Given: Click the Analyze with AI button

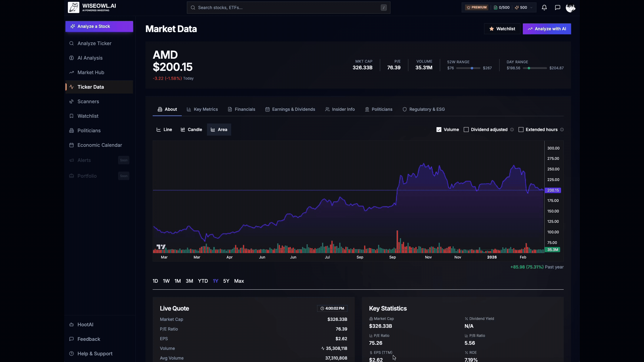Looking at the screenshot, I should click(x=546, y=29).
